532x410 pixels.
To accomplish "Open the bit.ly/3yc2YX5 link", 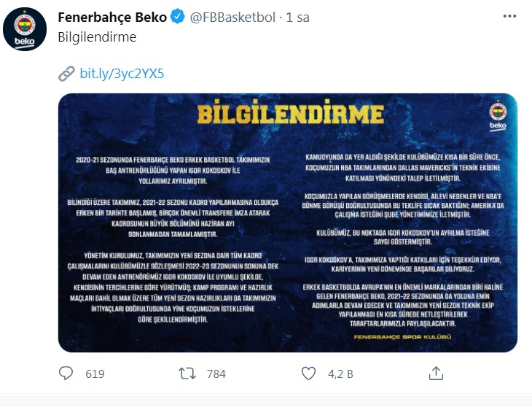I will (x=122, y=74).
